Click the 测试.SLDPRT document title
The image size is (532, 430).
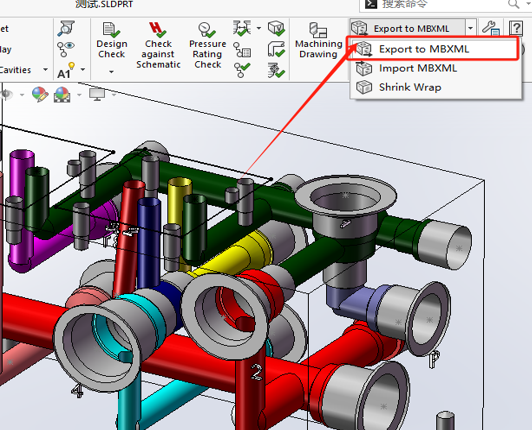(x=104, y=4)
